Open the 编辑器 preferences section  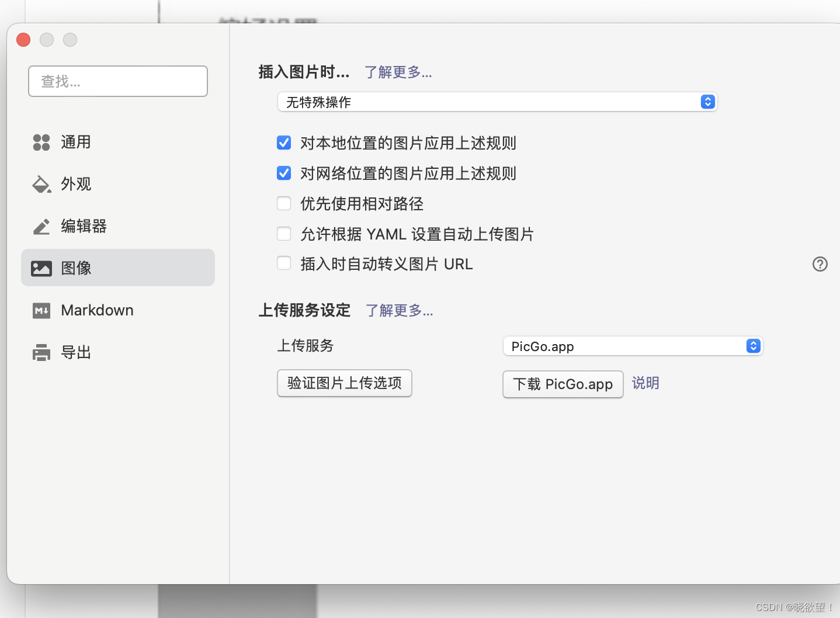tap(118, 226)
